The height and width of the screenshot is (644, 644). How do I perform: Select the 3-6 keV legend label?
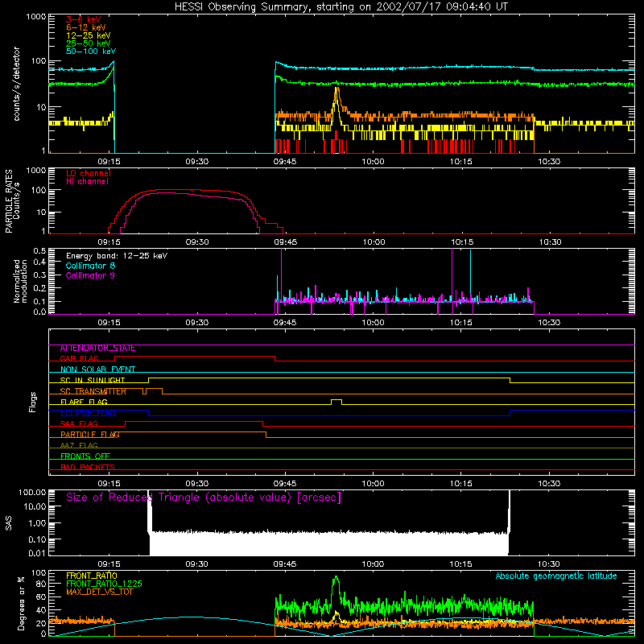(x=84, y=19)
